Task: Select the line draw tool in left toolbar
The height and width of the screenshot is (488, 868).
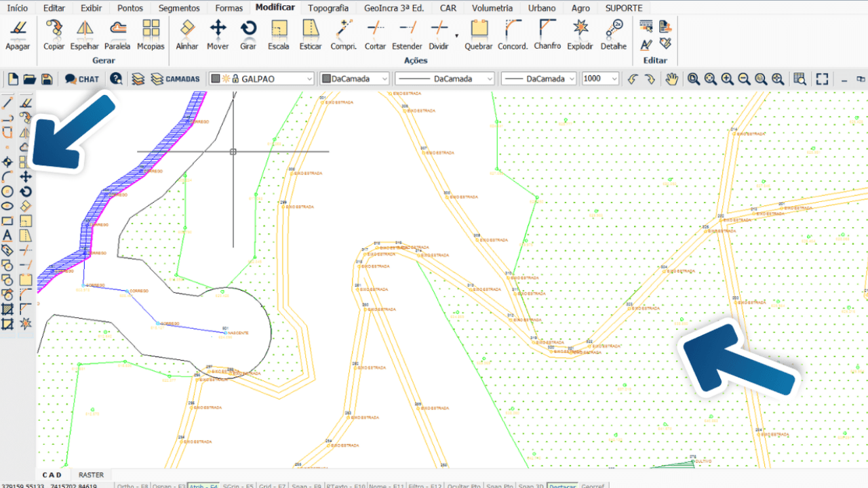Action: pyautogui.click(x=7, y=103)
